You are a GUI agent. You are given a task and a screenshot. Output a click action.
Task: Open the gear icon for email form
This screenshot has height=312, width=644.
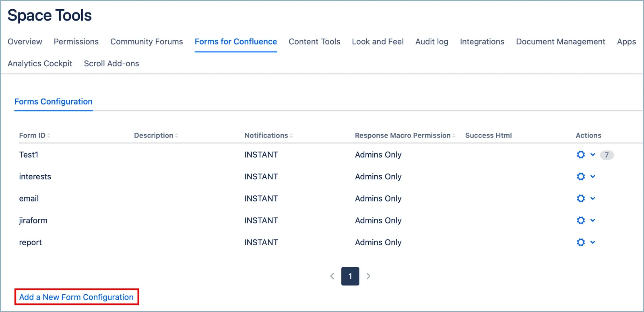pyautogui.click(x=581, y=199)
